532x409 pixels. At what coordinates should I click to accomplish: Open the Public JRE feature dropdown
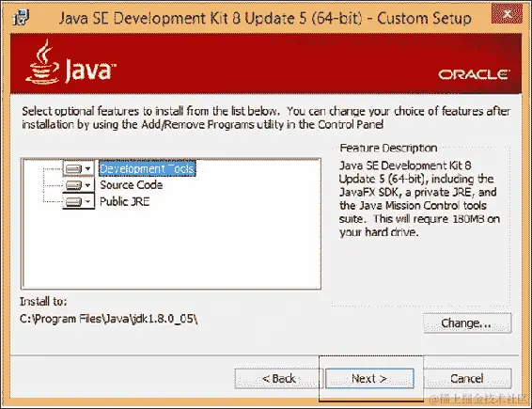(x=78, y=201)
